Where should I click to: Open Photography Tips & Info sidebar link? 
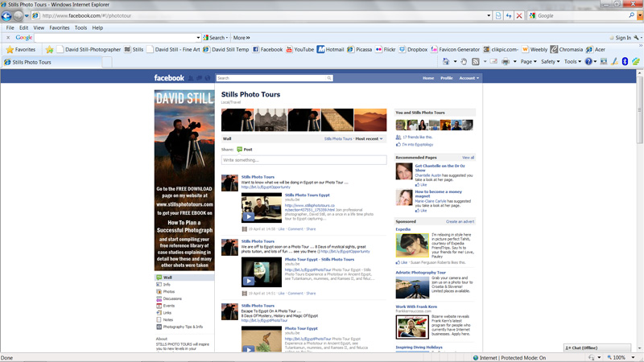click(x=180, y=327)
